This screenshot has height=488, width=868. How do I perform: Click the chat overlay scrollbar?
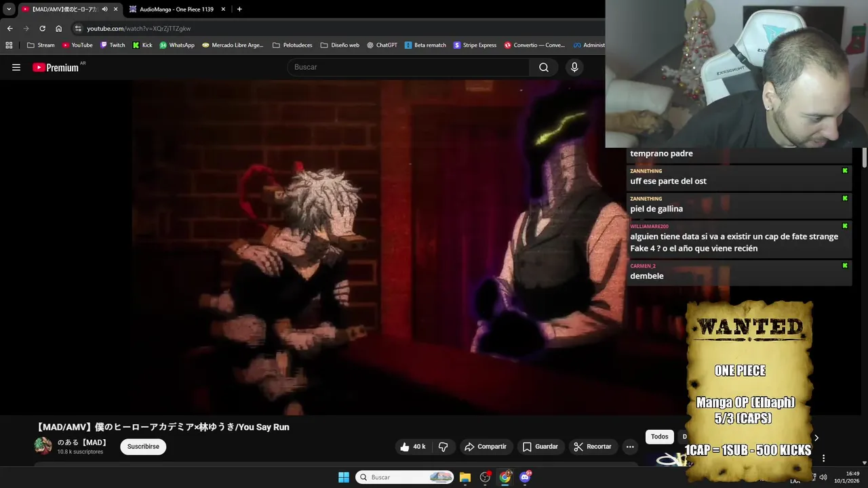point(865,158)
